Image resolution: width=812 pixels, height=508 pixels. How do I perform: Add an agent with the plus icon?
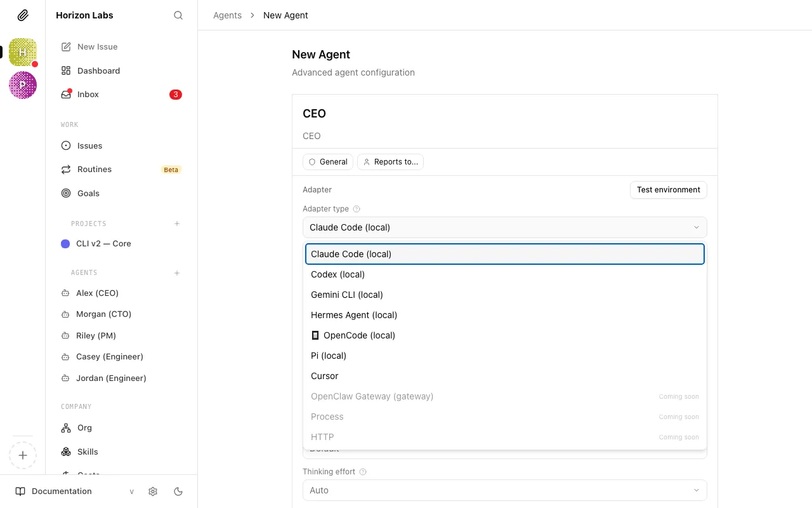pos(177,273)
